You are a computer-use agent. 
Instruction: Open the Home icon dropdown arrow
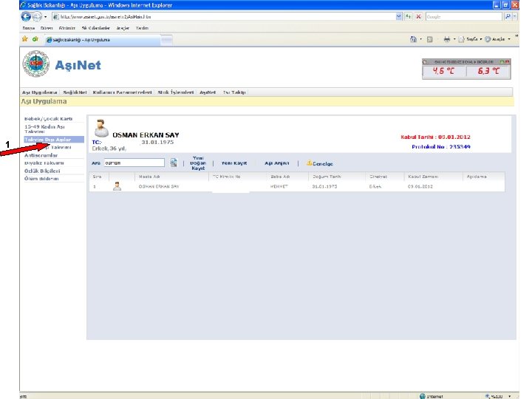[420, 39]
